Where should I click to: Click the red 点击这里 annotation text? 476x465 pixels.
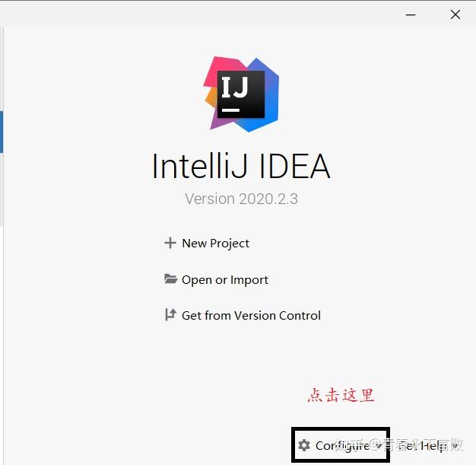click(x=341, y=395)
